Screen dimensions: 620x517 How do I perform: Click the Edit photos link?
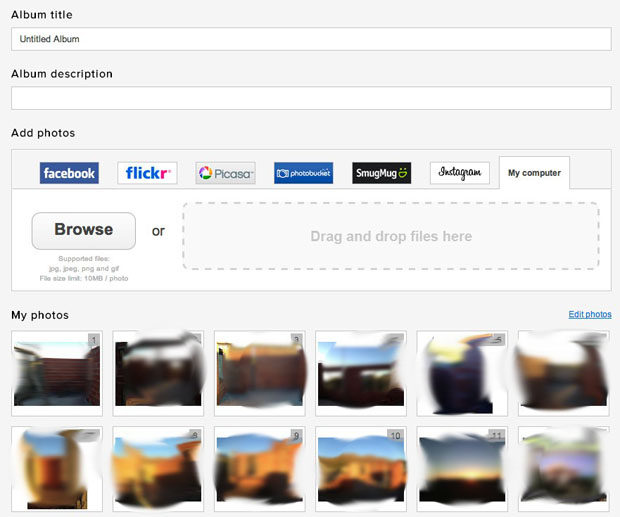589,315
